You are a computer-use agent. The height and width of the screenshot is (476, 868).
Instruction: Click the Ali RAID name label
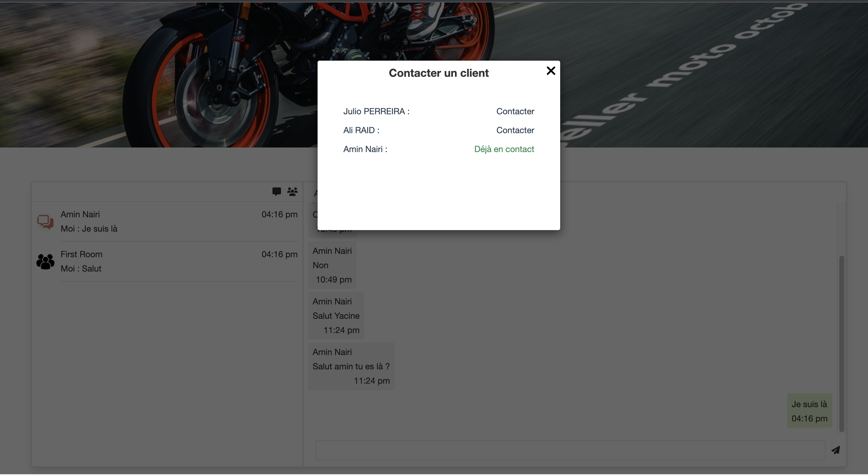point(361,130)
